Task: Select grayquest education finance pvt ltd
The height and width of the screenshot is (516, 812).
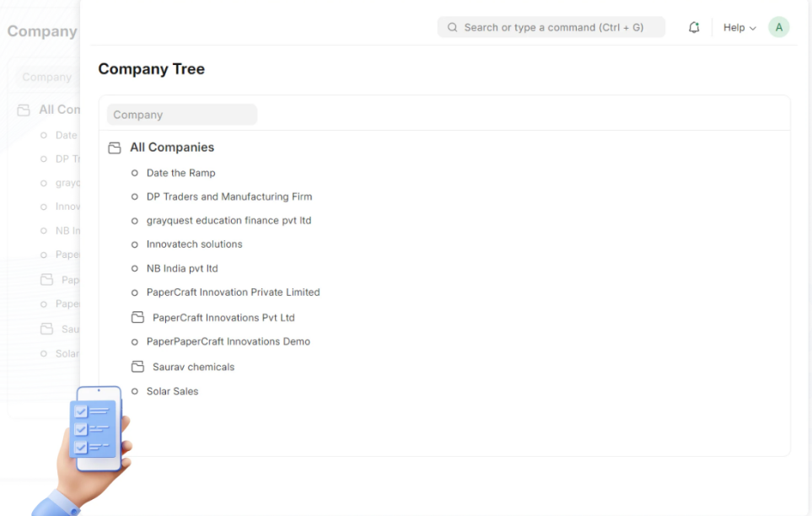Action: [x=229, y=221]
